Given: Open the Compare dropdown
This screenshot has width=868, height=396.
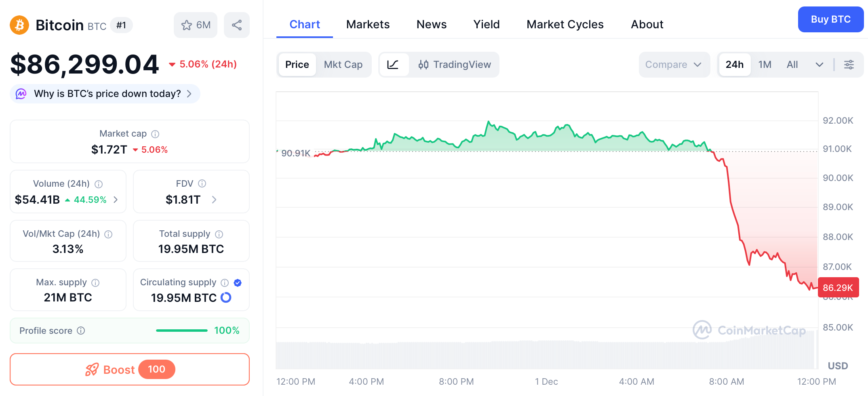Looking at the screenshot, I should point(674,64).
